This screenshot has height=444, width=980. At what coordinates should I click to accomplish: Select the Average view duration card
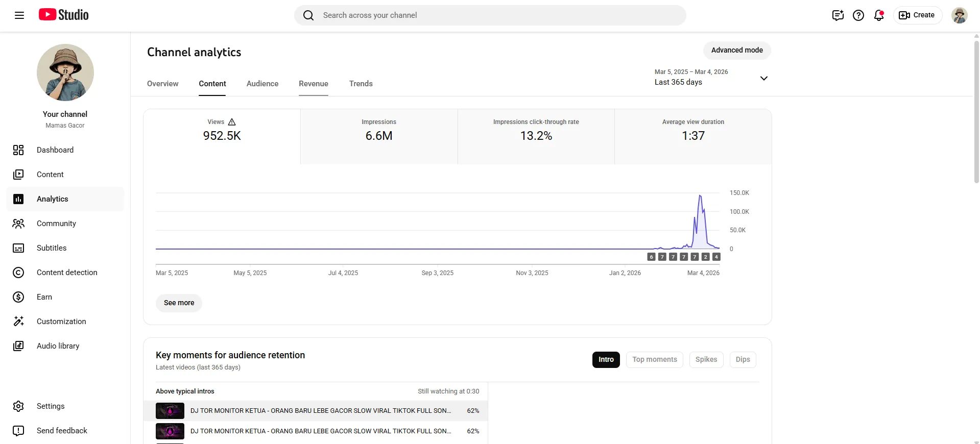point(694,137)
